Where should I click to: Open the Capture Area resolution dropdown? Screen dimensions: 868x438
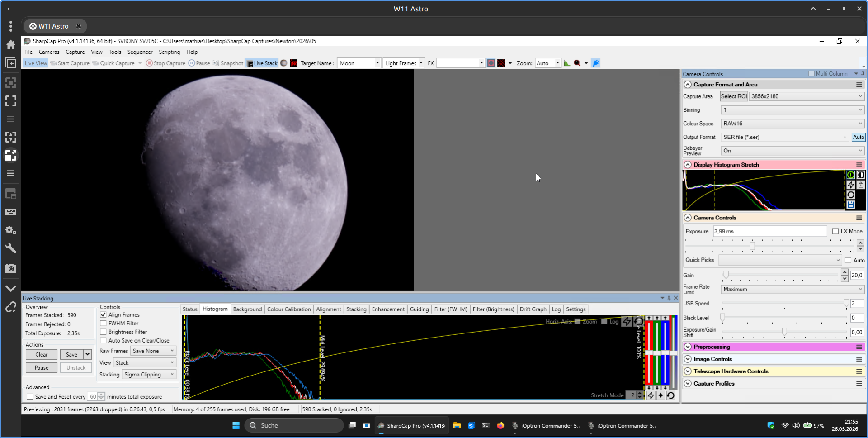(807, 96)
